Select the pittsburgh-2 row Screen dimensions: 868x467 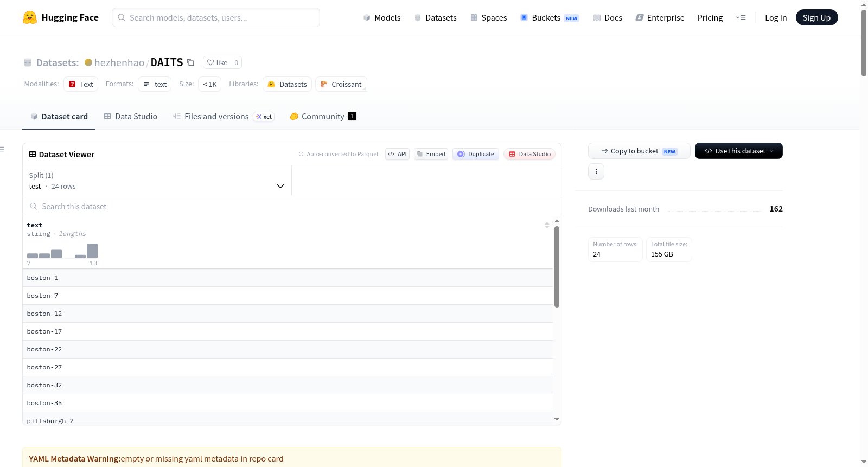click(288, 419)
